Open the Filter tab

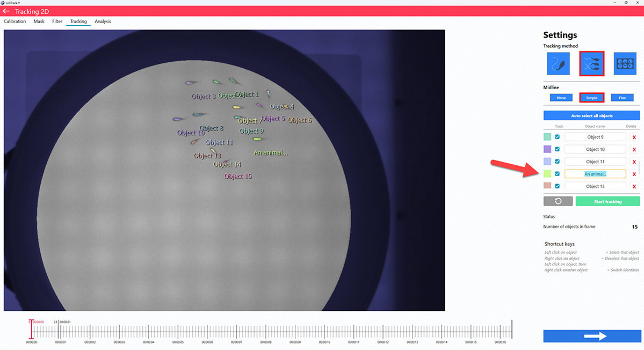57,21
